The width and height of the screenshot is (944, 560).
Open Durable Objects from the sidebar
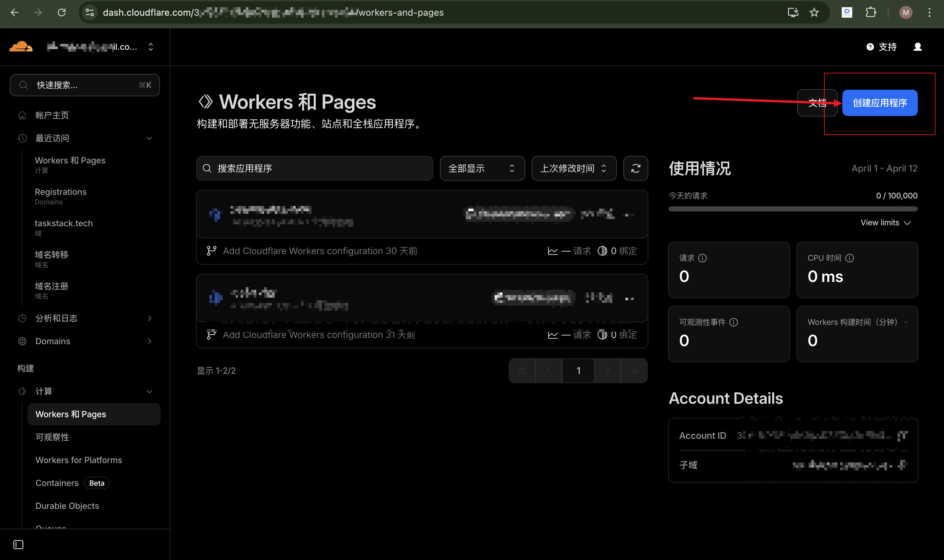[x=67, y=506]
